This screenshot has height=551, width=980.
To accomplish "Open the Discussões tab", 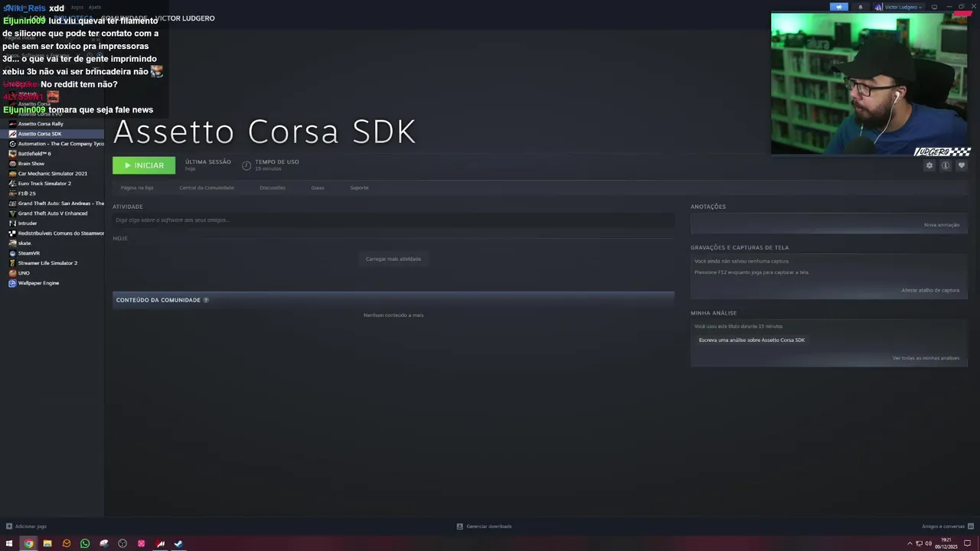I will pos(273,187).
